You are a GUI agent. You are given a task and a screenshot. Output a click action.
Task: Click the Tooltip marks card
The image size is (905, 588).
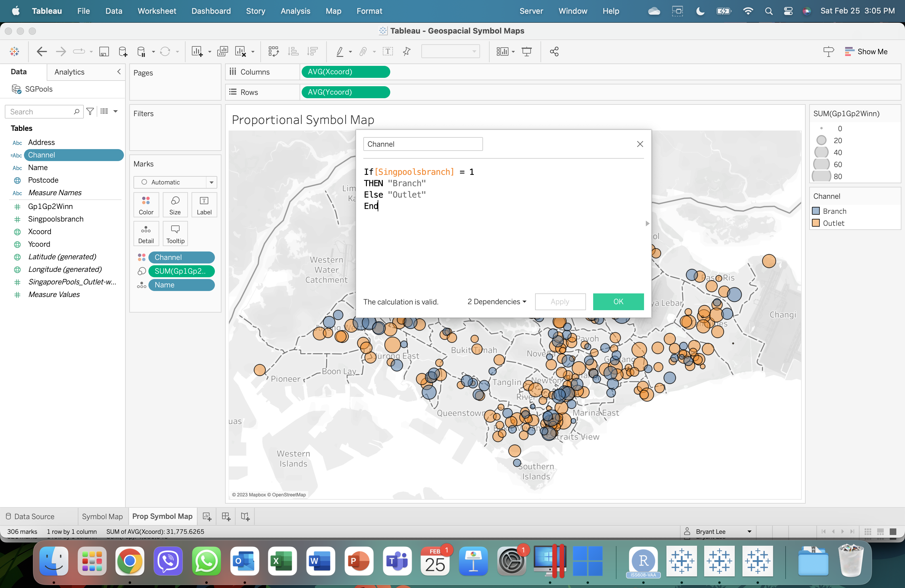175,233
